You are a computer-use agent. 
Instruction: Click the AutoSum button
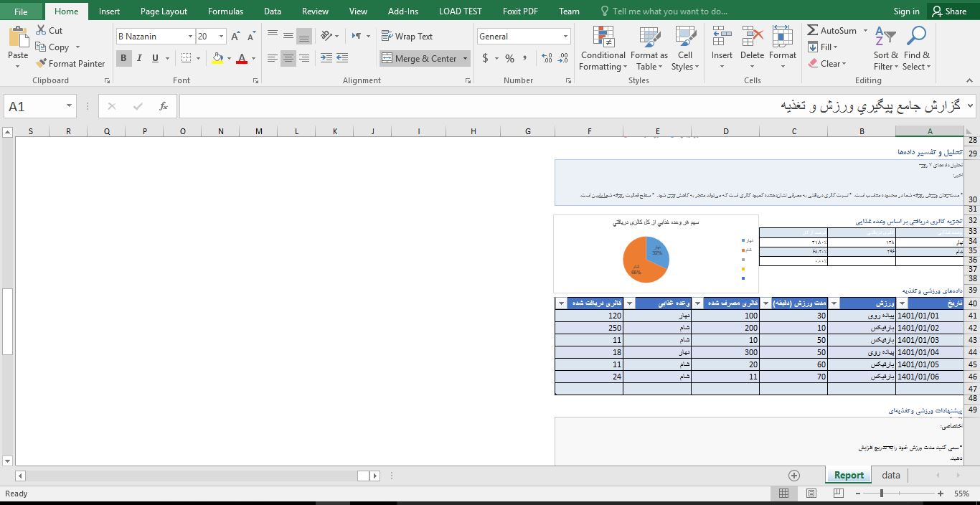click(832, 31)
